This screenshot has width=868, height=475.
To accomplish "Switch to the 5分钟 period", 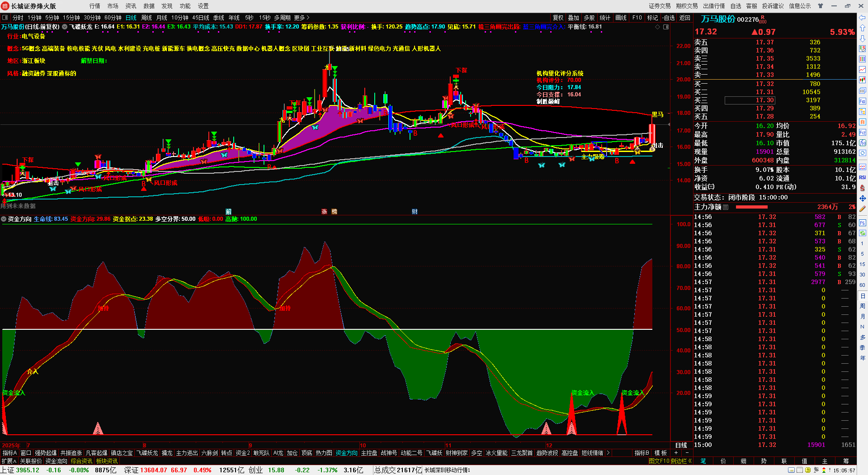I will tap(52, 18).
